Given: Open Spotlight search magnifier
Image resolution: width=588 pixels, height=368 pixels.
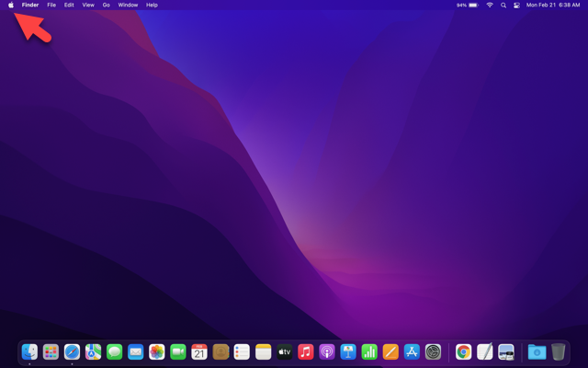Looking at the screenshot, I should click(503, 5).
